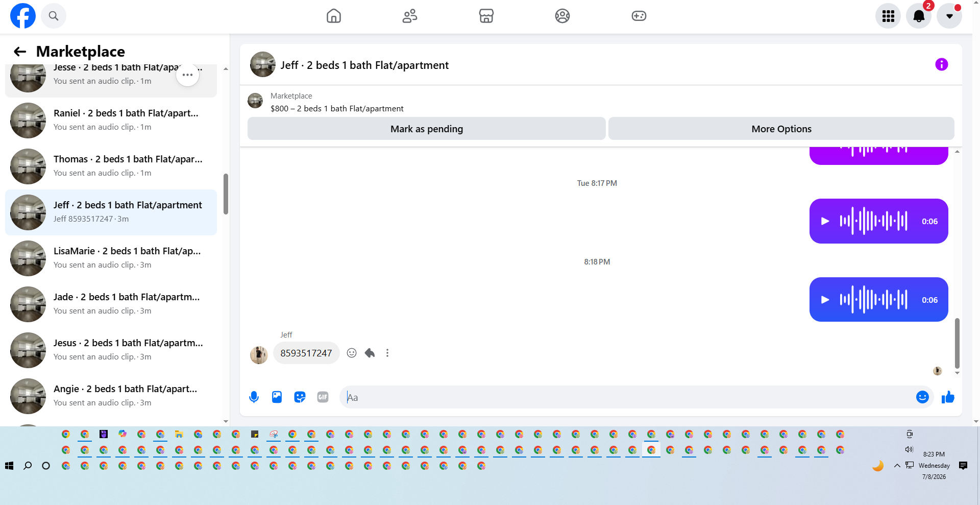Click the $800 listing link
The height and width of the screenshot is (505, 980).
(x=337, y=109)
